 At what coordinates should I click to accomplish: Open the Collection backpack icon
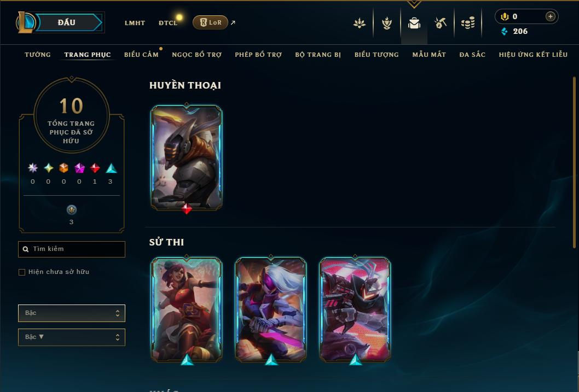pos(414,24)
